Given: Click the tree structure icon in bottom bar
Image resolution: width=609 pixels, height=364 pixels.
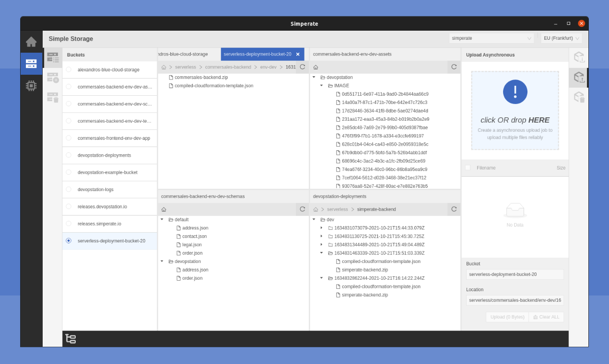Looking at the screenshot, I should [x=71, y=339].
